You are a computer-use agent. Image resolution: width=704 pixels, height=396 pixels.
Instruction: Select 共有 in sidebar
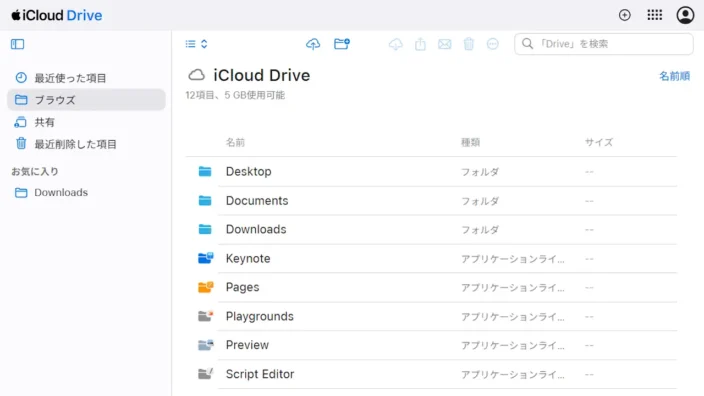(x=86, y=122)
